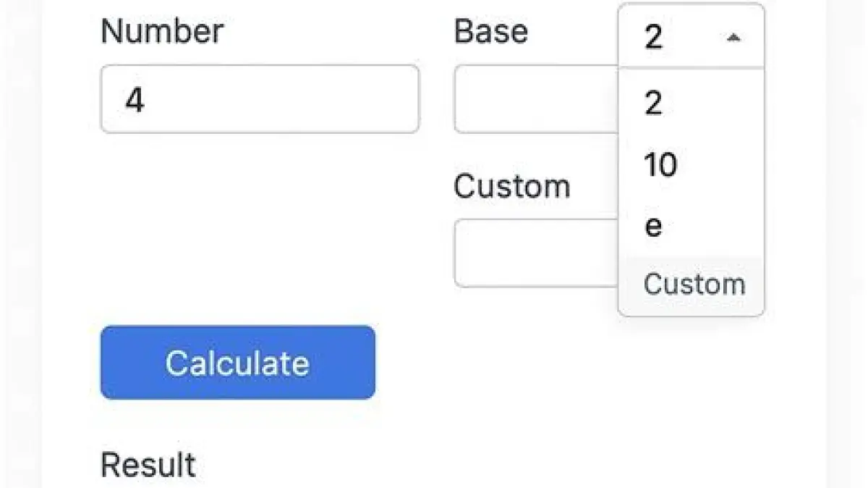Click the Custom base input box
This screenshot has height=488, width=868.
535,253
